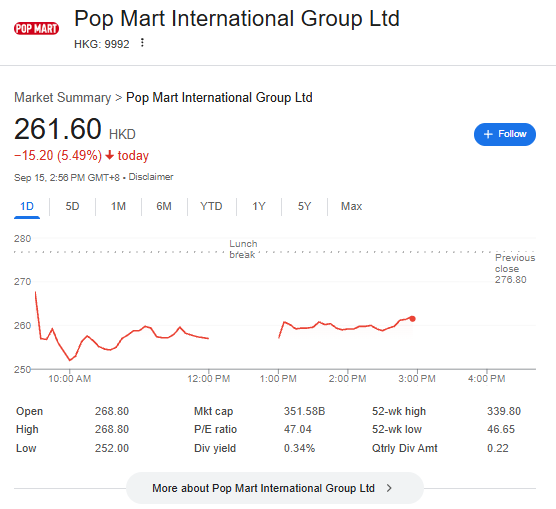Viewport: 556px width, 509px height.
Task: Click the Open value 268.80
Action: [112, 411]
